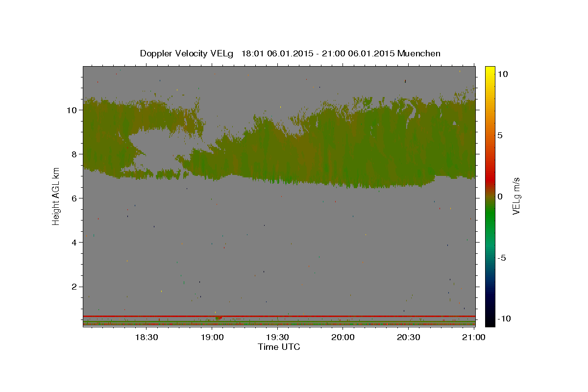588x392 pixels.
Task: Click the height axis label 4
Action: (x=74, y=242)
